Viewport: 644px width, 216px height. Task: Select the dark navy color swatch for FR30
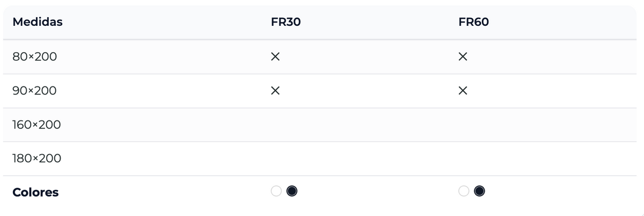[292, 191]
